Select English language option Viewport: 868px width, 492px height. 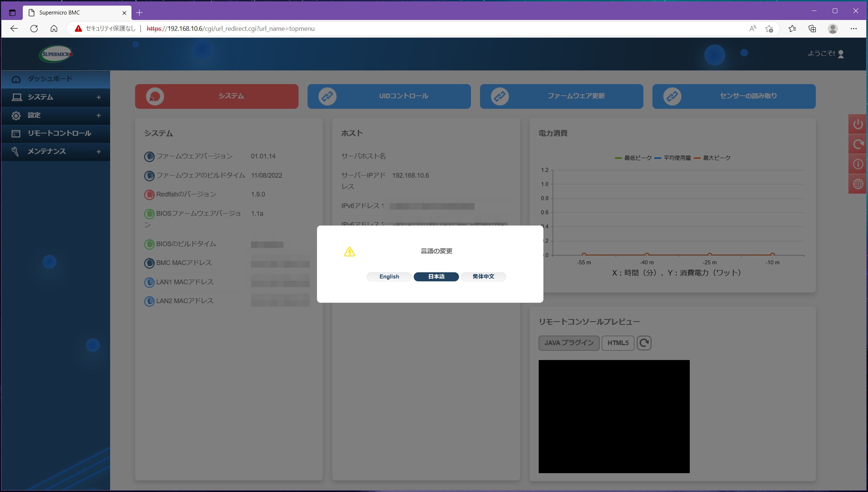tap(389, 277)
